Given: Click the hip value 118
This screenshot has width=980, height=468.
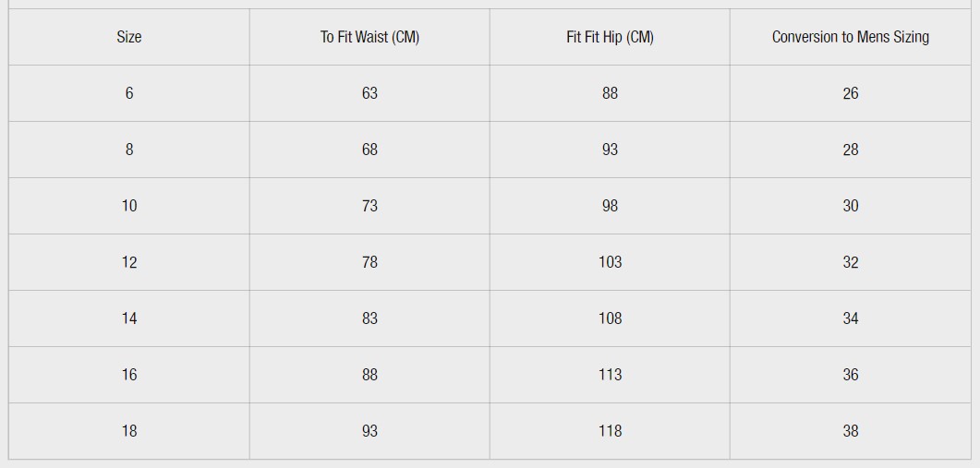Looking at the screenshot, I should click(610, 430).
